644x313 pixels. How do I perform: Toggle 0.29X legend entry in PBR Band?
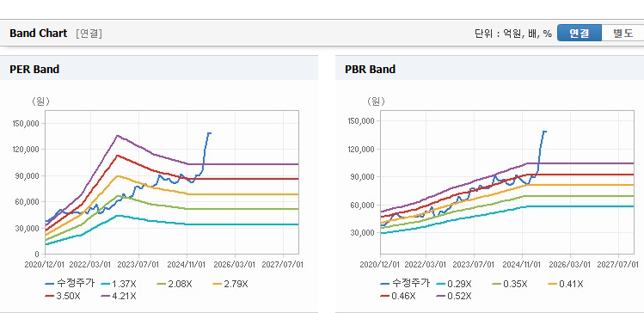[x=453, y=284]
